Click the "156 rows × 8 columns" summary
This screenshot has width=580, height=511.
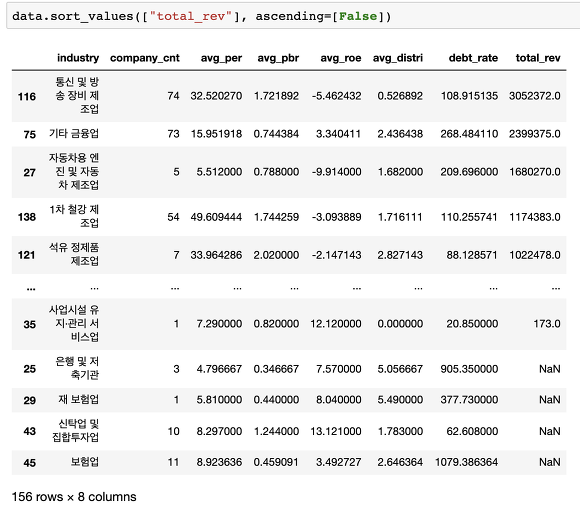coord(74,497)
